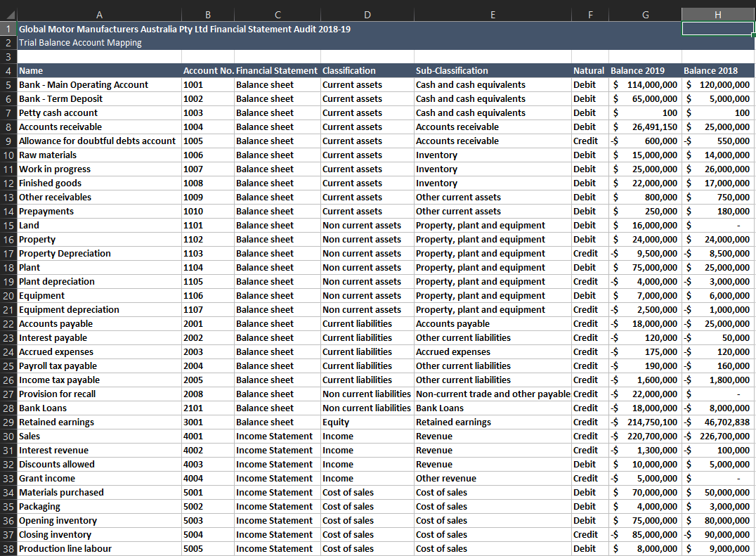Click 'Petty cash account' cell
756x556 pixels.
pos(99,113)
